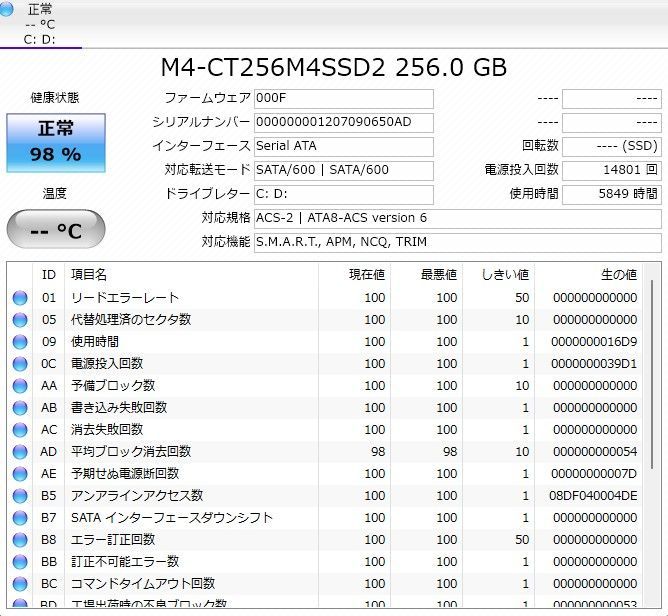This screenshot has height=616, width=668.
Task: Click status icon for row B7 SATA インターフェースダウンシフト
Action: [x=20, y=518]
